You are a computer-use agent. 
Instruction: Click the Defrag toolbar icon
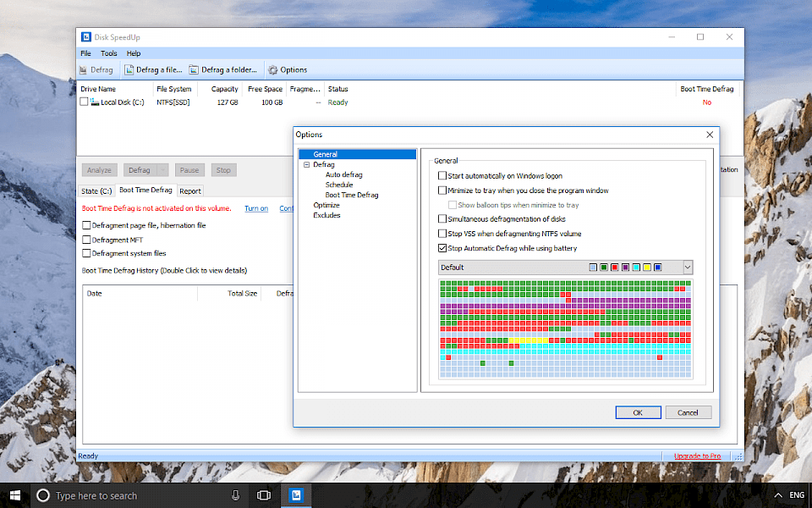point(84,70)
